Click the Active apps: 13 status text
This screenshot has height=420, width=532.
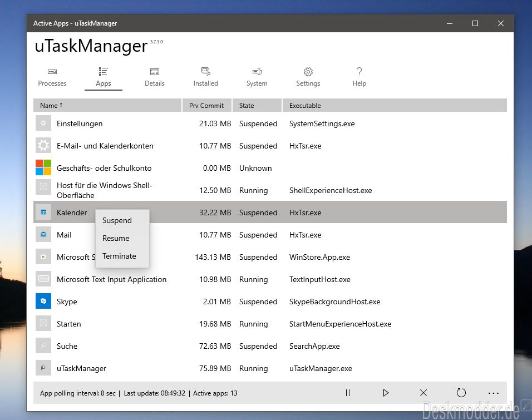coord(215,393)
